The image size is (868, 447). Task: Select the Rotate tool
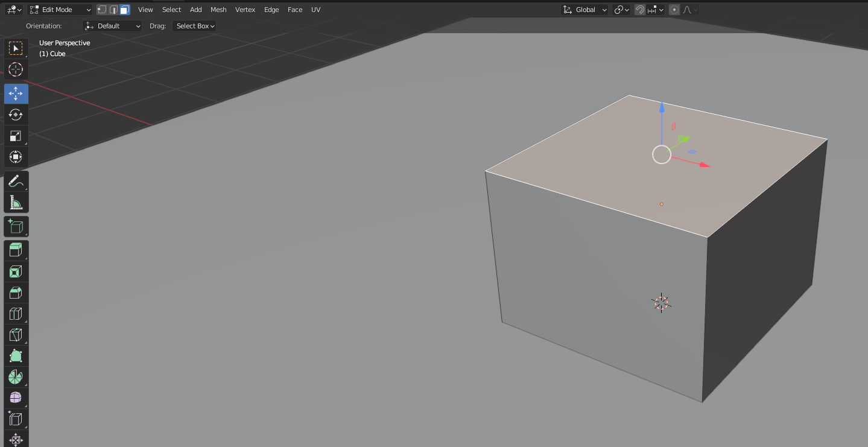coord(16,115)
